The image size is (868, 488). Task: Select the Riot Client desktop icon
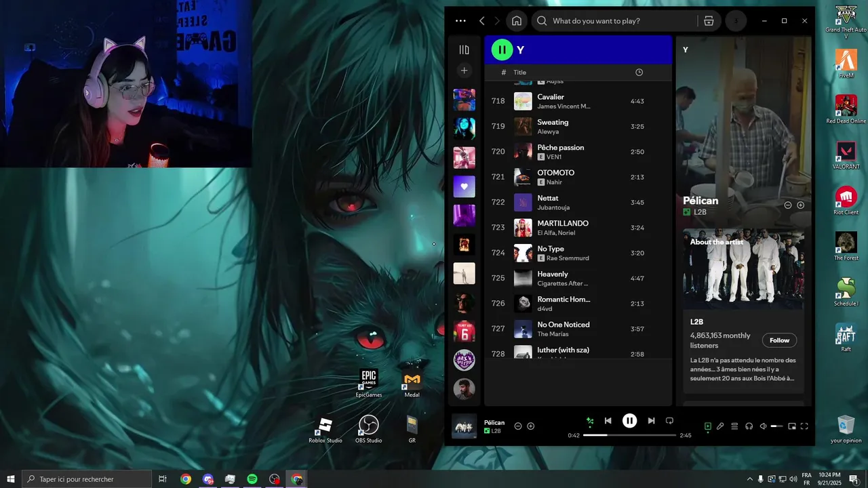click(x=846, y=201)
